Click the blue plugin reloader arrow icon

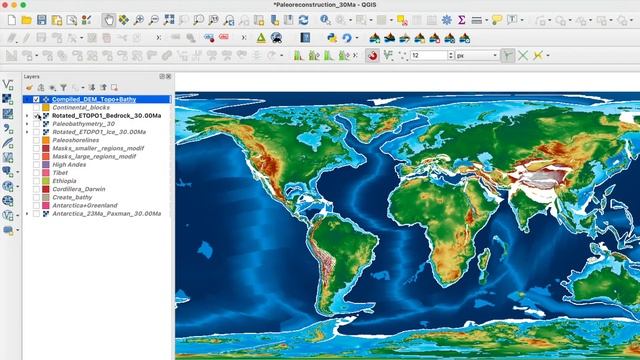(347, 38)
